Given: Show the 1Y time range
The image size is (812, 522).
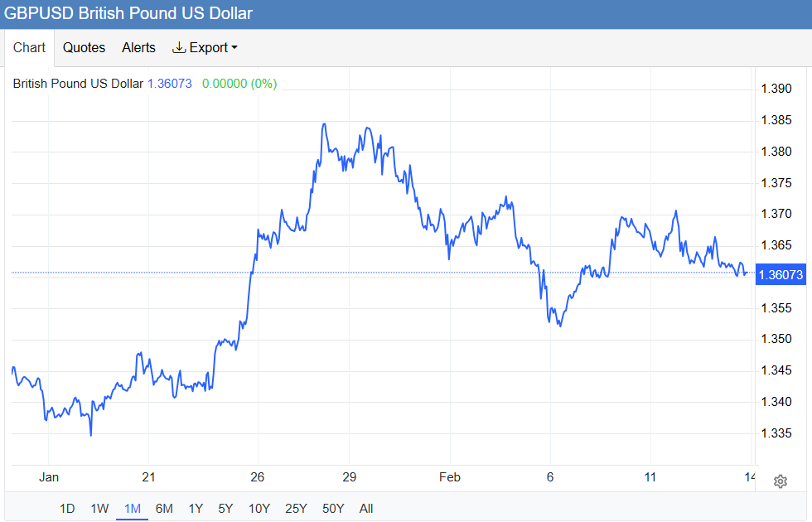Looking at the screenshot, I should [196, 508].
